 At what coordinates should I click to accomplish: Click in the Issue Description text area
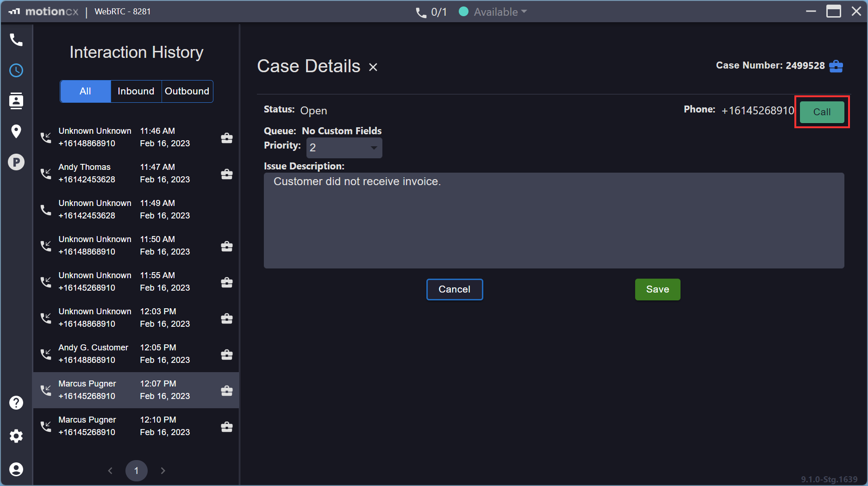point(554,220)
